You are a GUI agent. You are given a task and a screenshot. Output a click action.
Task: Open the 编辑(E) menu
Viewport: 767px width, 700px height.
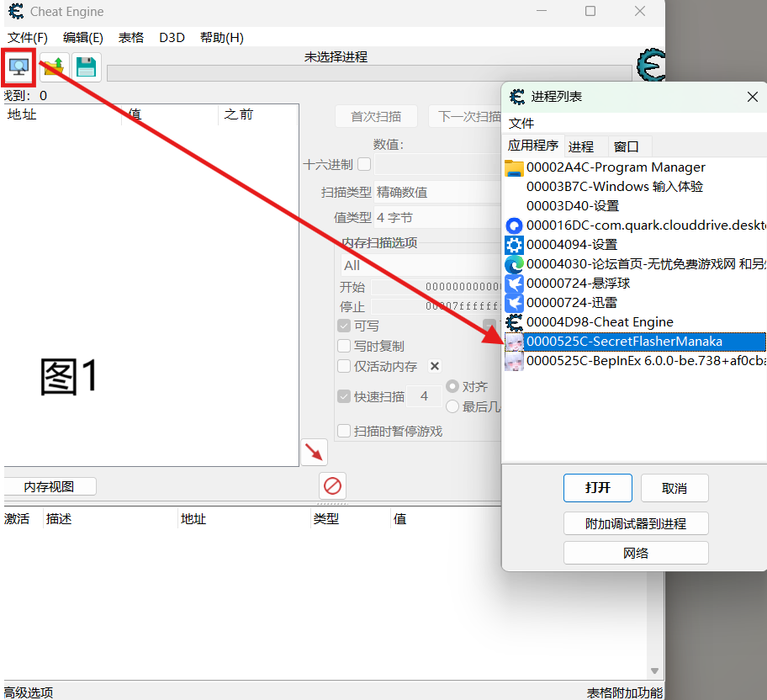83,38
